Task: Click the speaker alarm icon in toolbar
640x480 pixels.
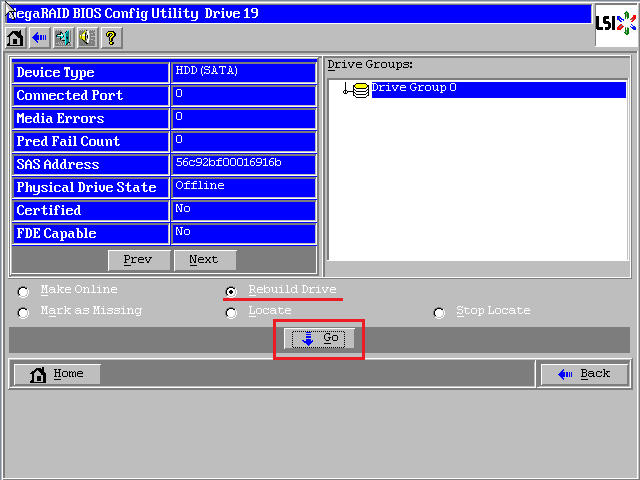Action: click(x=87, y=38)
